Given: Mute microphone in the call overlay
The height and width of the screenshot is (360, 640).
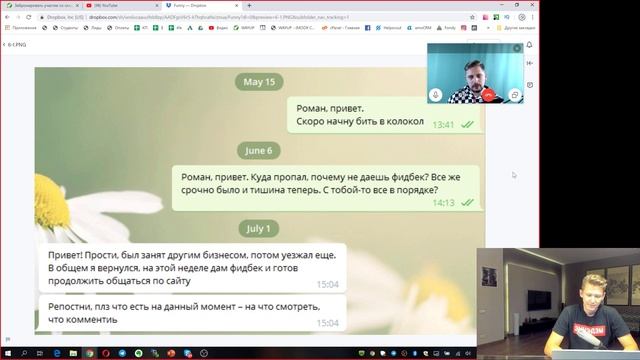Looking at the screenshot, I should coord(436,95).
